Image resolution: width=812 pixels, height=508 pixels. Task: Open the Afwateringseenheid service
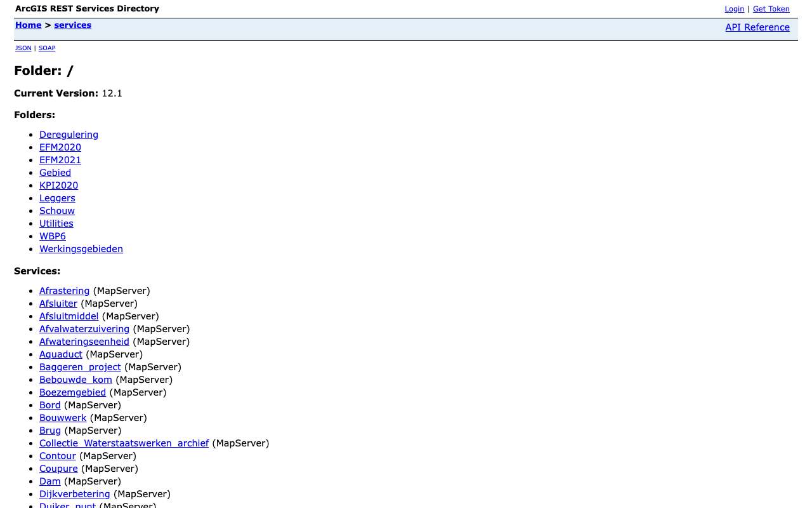pyautogui.click(x=84, y=342)
